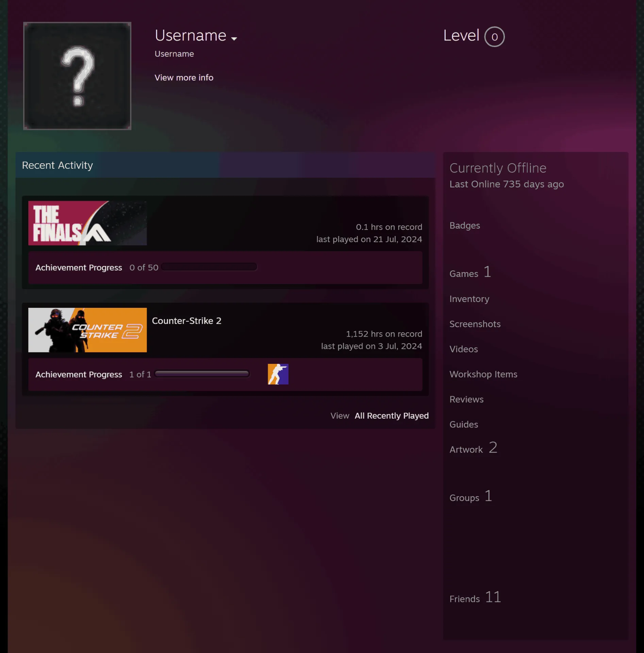
Task: Click Counter-Strike 2 Achievement Progress label
Action: coord(79,374)
